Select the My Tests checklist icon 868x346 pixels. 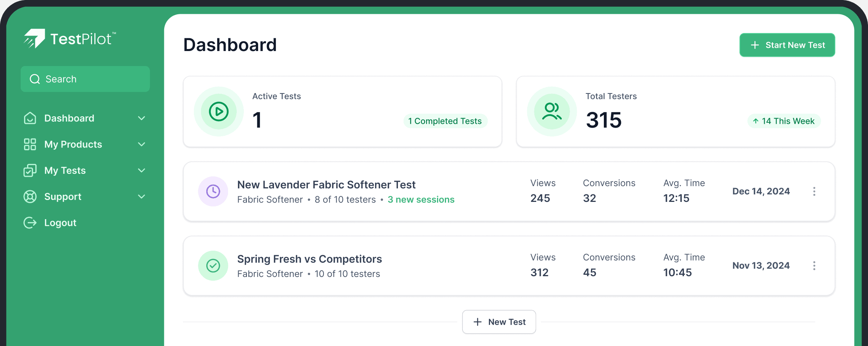pyautogui.click(x=30, y=170)
